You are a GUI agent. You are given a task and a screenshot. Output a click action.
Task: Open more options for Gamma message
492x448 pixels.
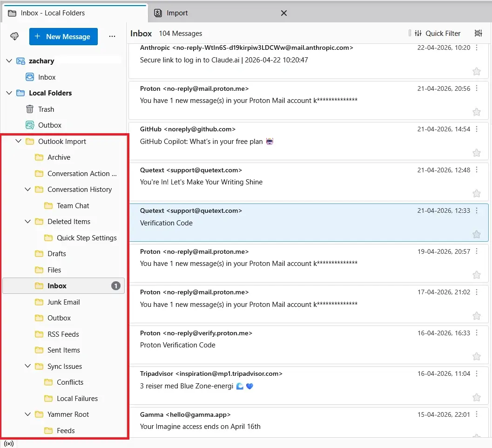(x=477, y=414)
